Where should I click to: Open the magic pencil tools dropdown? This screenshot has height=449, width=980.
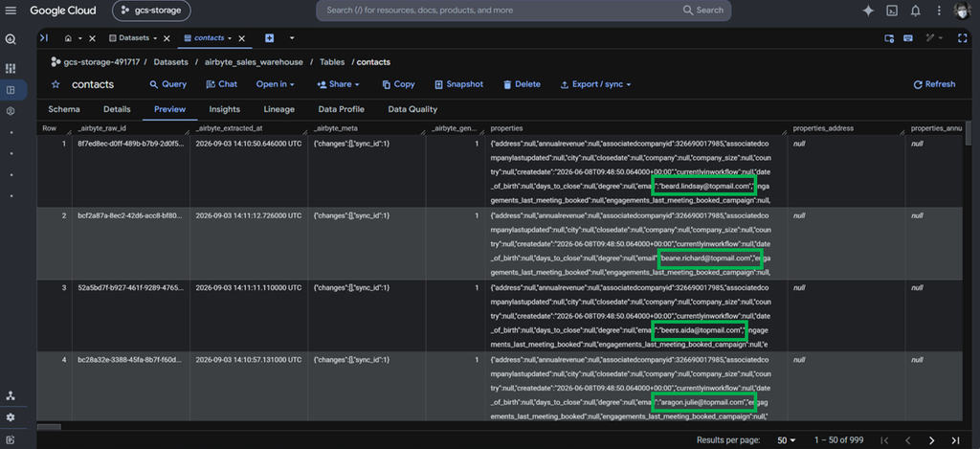click(934, 38)
